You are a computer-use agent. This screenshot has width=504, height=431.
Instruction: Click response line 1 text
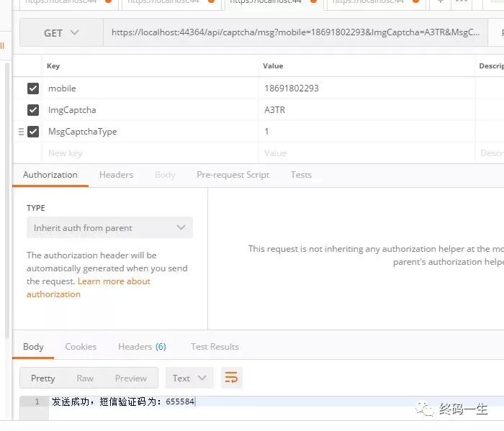point(123,401)
